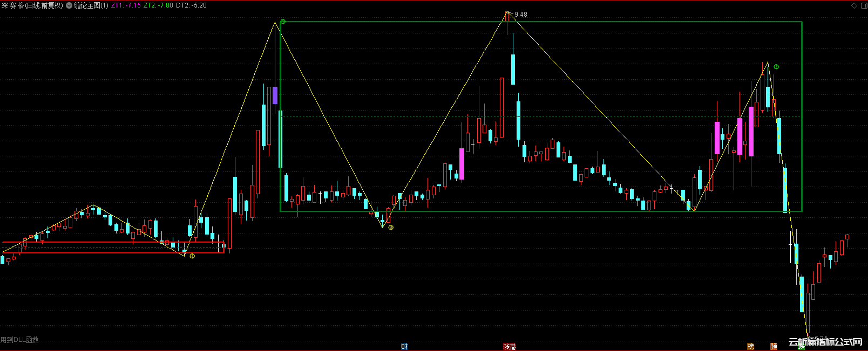
Task: Click the green circled marker at the right peak
Action: pos(776,67)
